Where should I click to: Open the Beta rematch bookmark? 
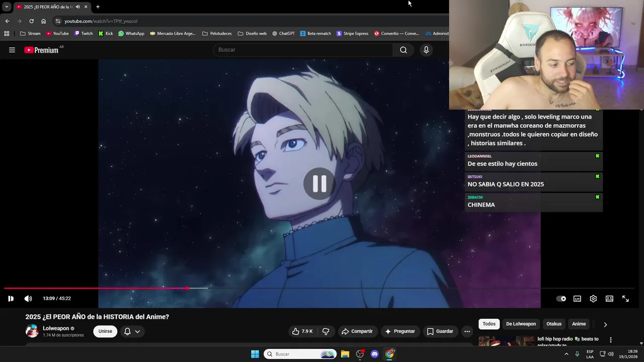click(x=315, y=34)
